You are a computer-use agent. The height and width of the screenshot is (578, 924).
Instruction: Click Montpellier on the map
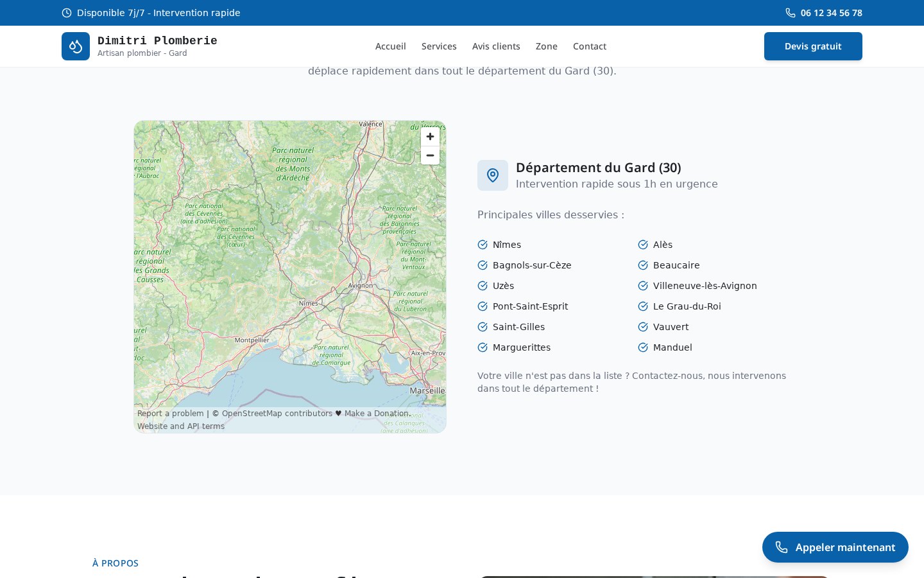pyautogui.click(x=252, y=340)
